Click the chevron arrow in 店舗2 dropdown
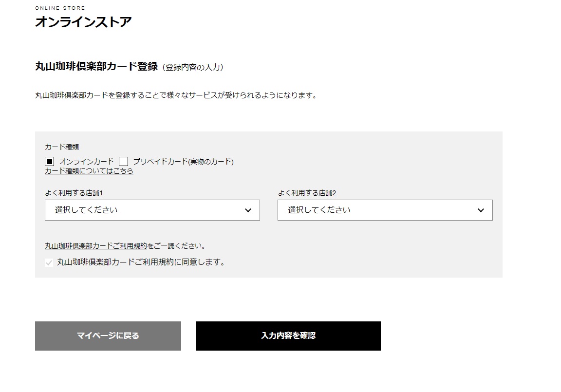Viewport: 561px width, 392px height. coord(481,210)
